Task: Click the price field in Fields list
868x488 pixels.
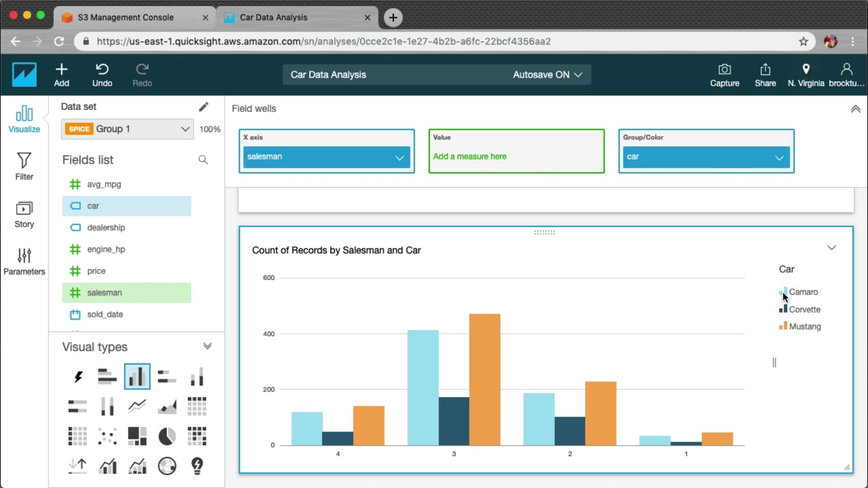Action: point(96,271)
